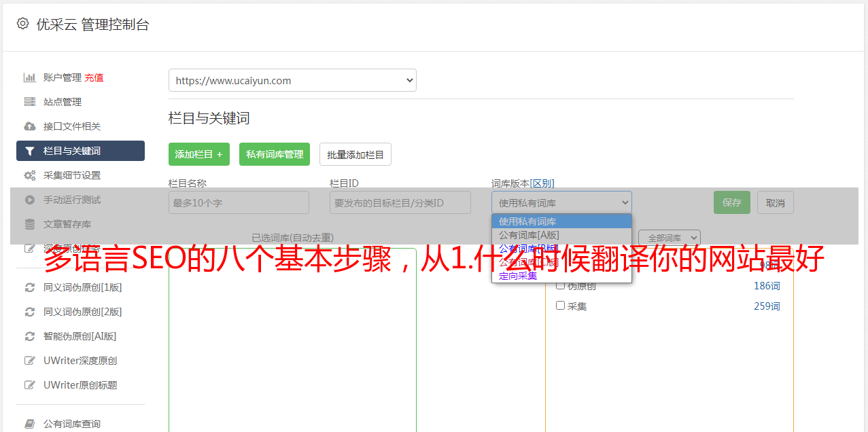
Task: Click the gear icon beside 优采云 管理控制台
Action: 22,24
